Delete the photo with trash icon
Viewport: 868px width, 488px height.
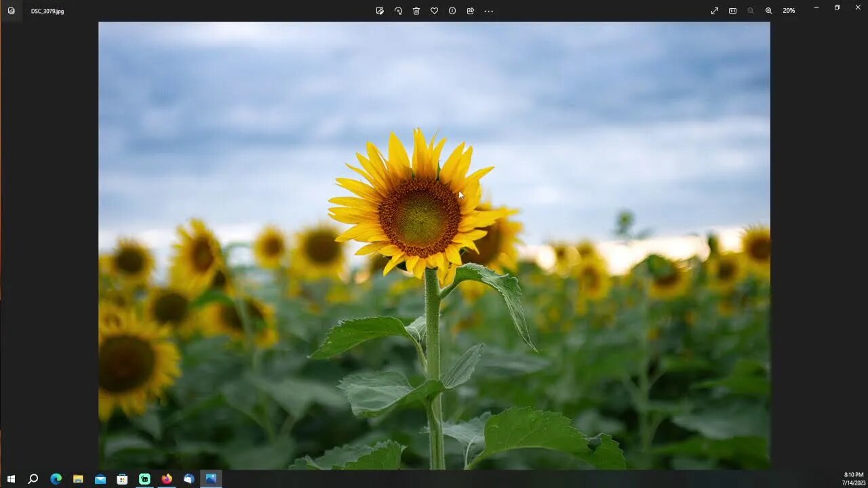click(416, 11)
